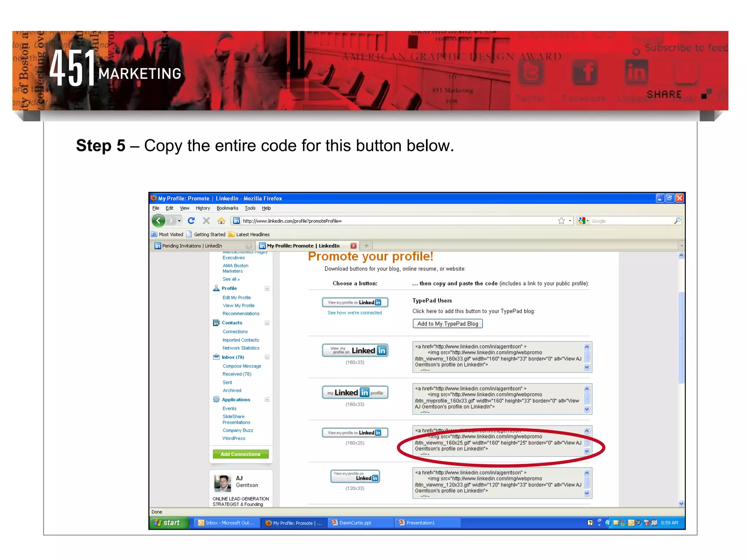747x560 pixels.
Task: Click the See all groups link
Action: click(231, 279)
